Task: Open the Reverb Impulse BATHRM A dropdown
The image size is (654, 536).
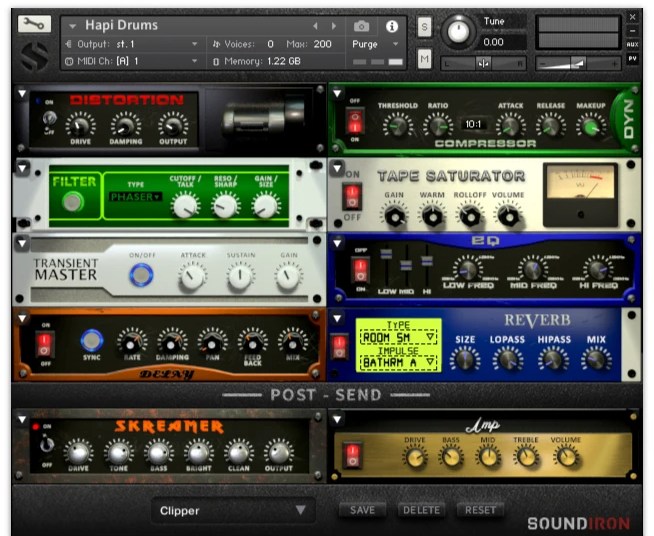Action: pos(398,362)
